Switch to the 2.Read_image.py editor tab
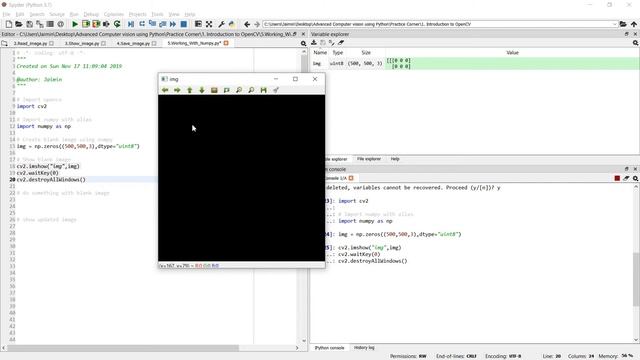This screenshot has height=360, width=640. (31, 43)
